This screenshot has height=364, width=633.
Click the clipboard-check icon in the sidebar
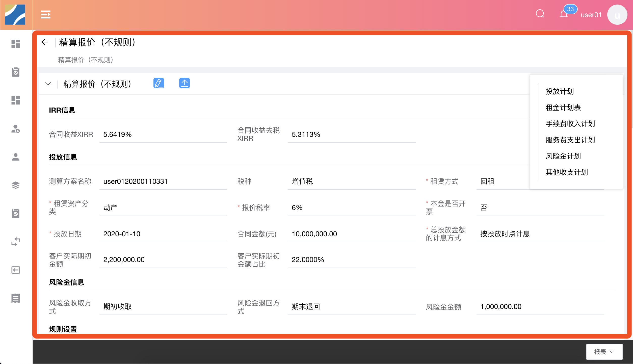click(16, 72)
